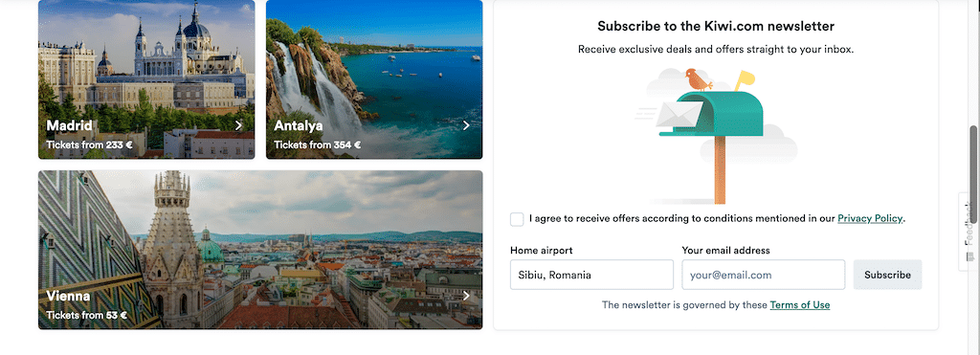Open the Privacy Policy link
This screenshot has width=980, height=355.
pyautogui.click(x=870, y=218)
